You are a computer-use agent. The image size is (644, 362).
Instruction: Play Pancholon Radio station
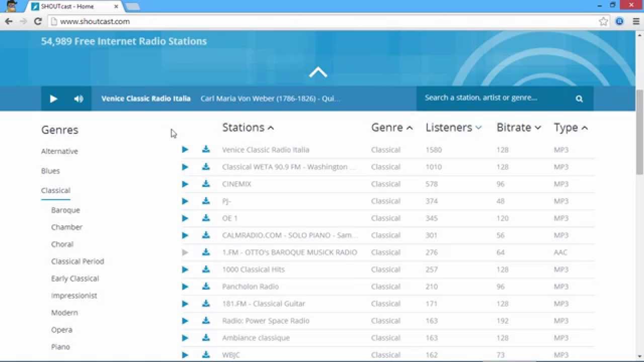185,287
